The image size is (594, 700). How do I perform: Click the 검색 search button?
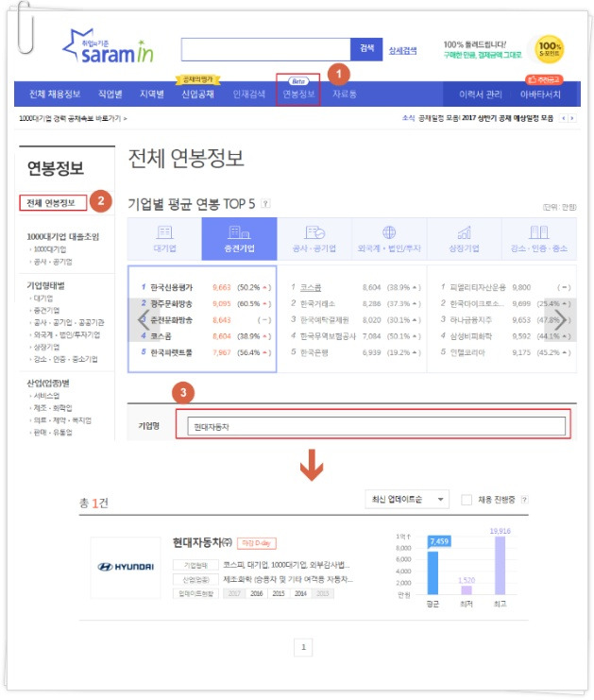(x=366, y=49)
